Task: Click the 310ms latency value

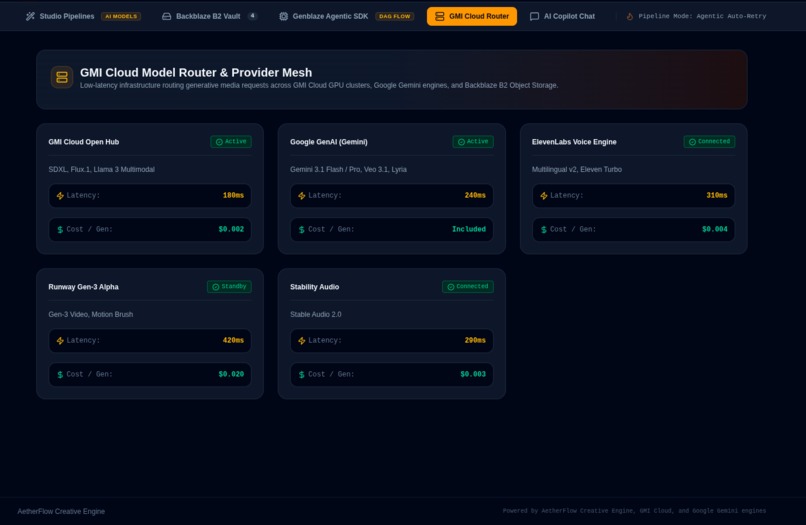Action: point(717,195)
